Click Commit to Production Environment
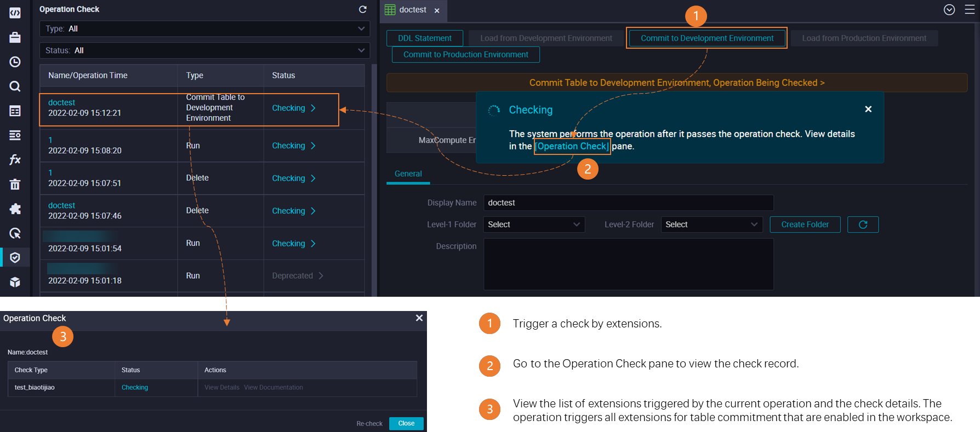980x432 pixels. point(466,55)
